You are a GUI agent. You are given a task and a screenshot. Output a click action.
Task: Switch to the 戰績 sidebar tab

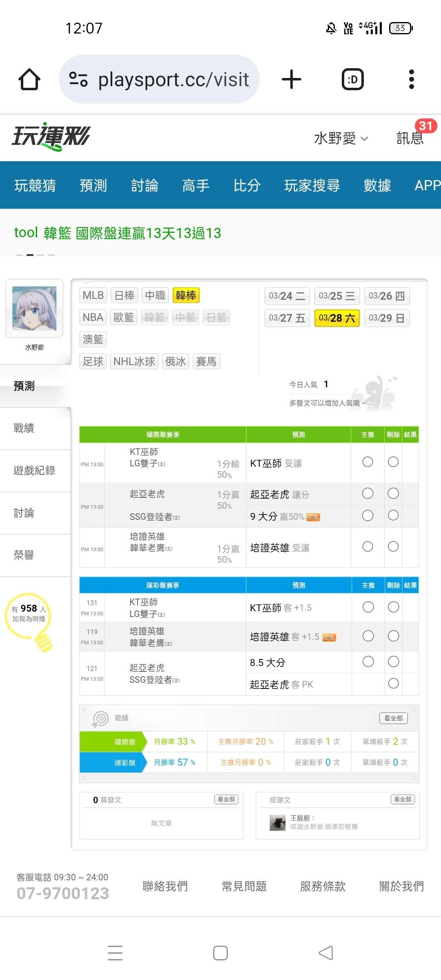click(24, 428)
